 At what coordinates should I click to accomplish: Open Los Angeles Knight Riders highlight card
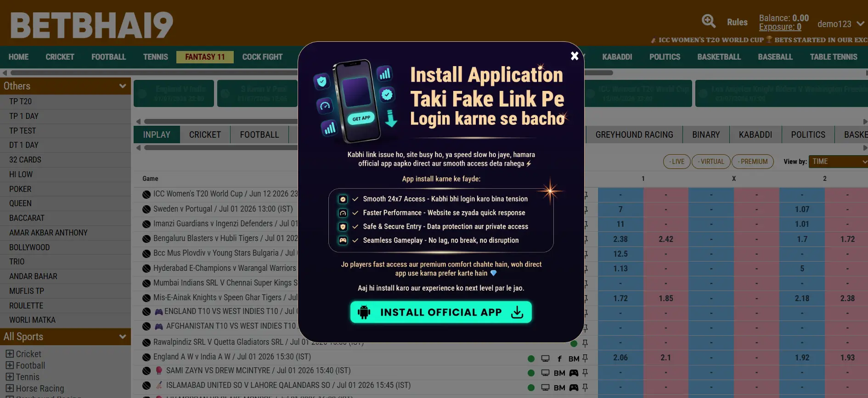(x=782, y=94)
